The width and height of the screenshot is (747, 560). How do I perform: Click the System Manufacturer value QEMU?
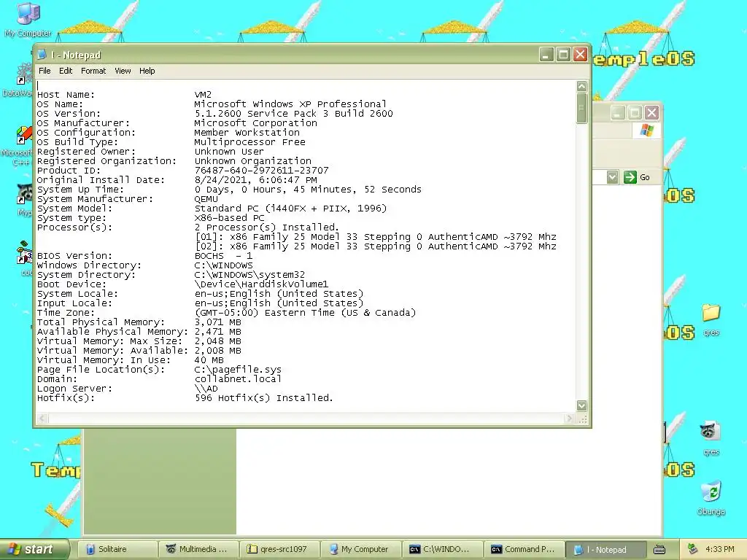(206, 199)
